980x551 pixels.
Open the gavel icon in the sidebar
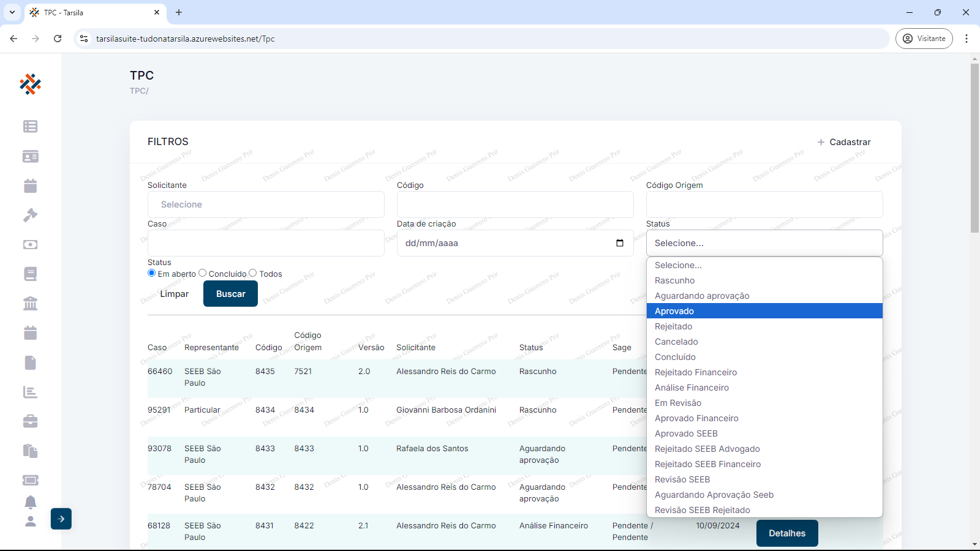[x=30, y=215]
